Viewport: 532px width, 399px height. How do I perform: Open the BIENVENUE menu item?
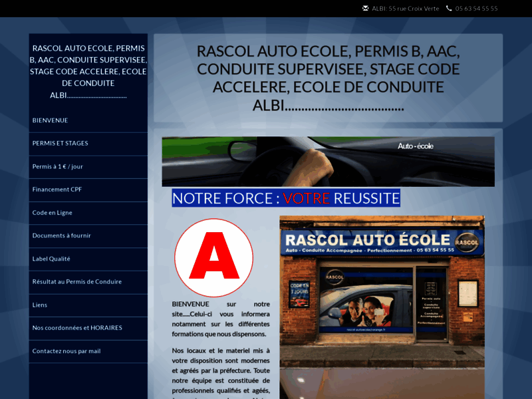click(88, 120)
